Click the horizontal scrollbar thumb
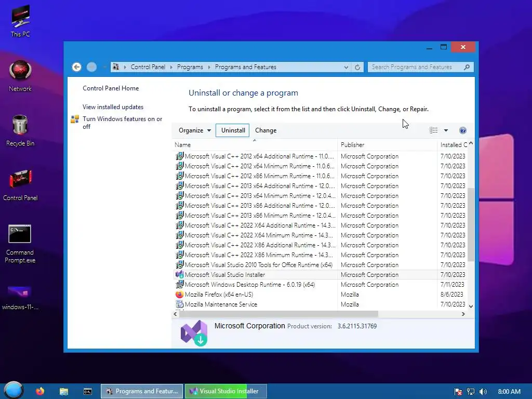This screenshot has height=399, width=532. point(278,314)
